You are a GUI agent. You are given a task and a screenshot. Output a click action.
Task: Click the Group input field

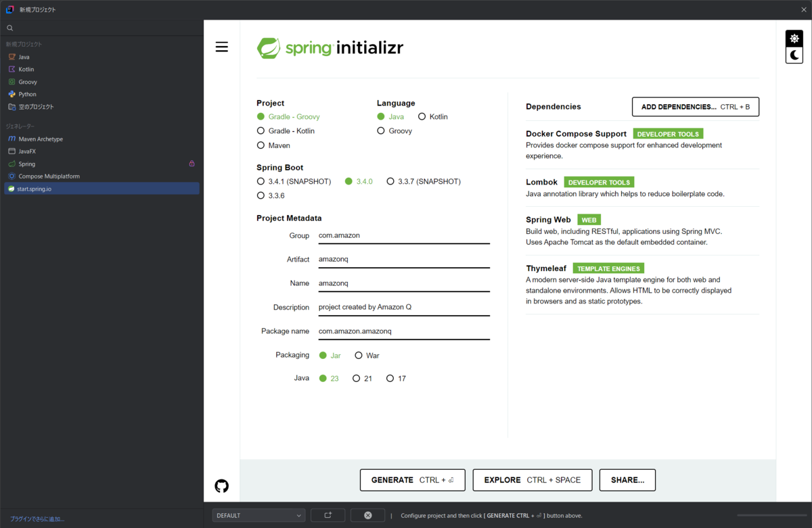point(404,235)
